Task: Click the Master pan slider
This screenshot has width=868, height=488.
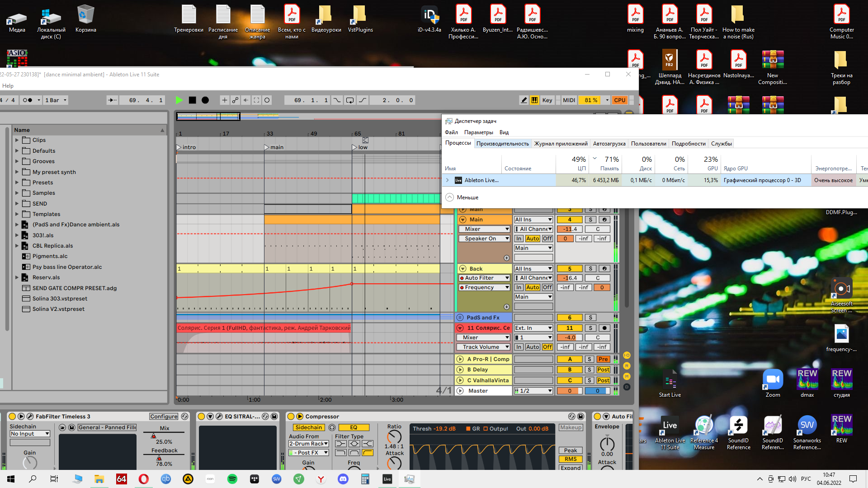Action: [597, 391]
